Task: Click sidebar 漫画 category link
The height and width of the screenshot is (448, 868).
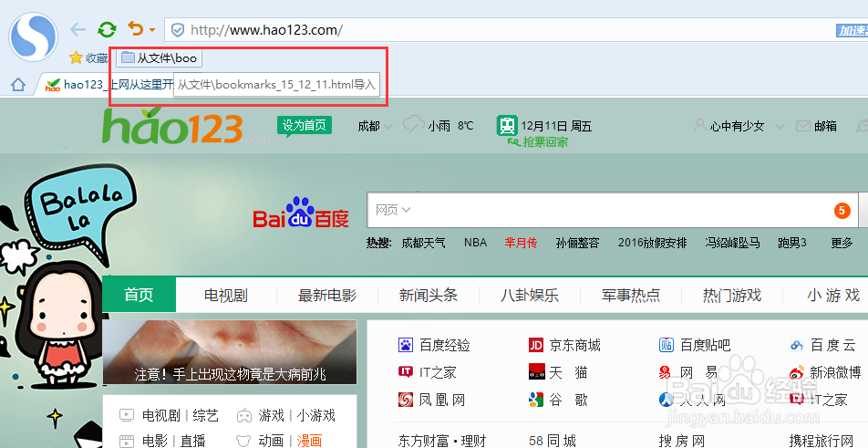Action: [x=309, y=441]
